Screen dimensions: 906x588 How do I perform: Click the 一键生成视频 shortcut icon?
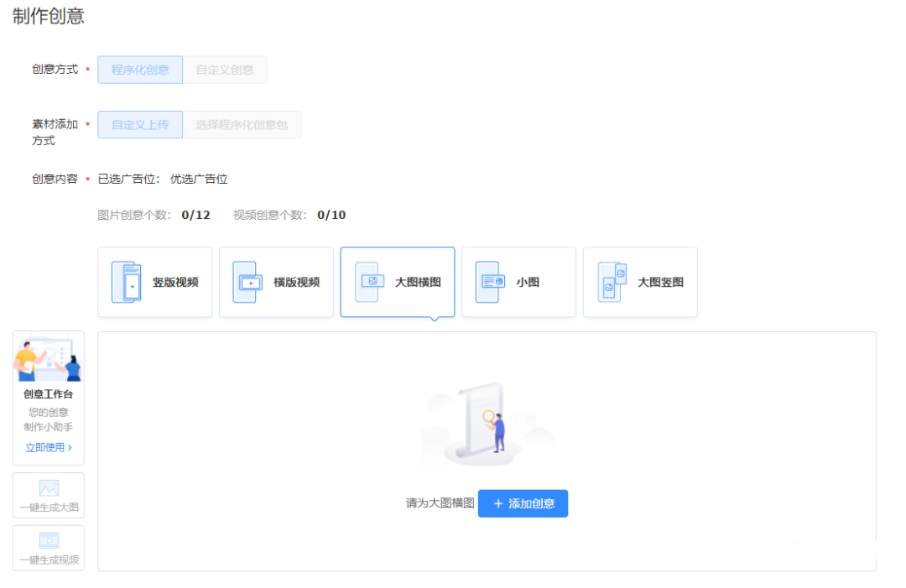click(48, 541)
